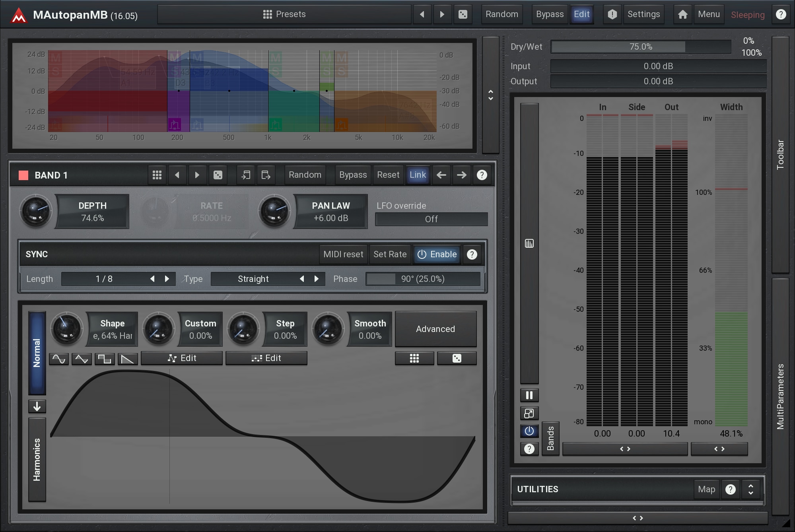Click Band 1 random preset dice icon
This screenshot has width=795, height=532.
(x=218, y=175)
